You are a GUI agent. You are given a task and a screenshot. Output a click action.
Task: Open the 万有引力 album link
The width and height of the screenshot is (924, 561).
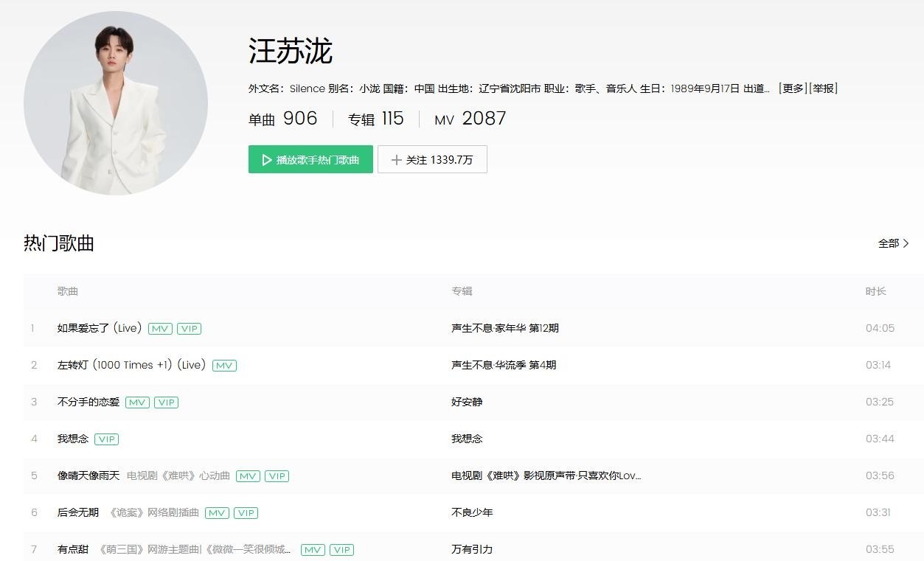pos(472,549)
